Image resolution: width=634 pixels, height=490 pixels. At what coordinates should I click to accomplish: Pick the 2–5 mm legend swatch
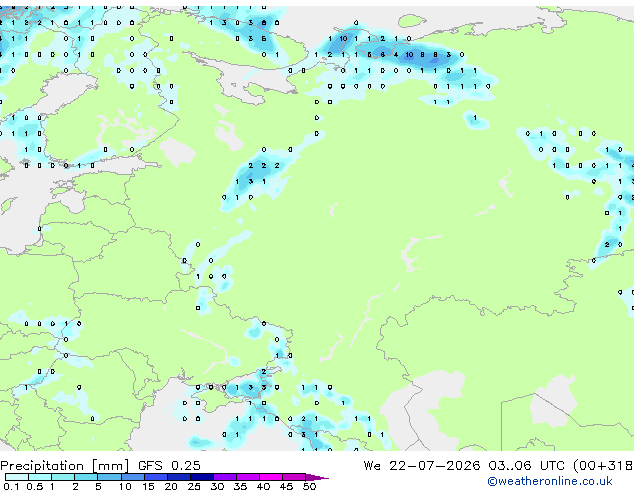click(86, 477)
